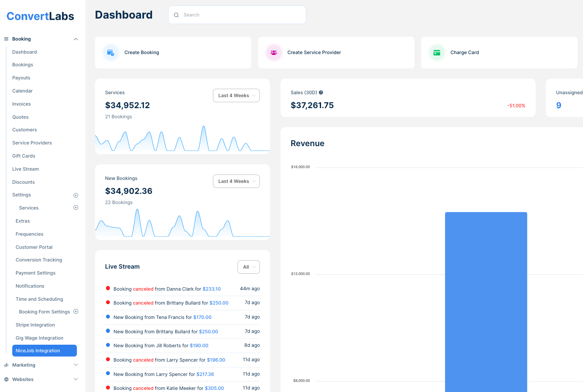The height and width of the screenshot is (392, 583).
Task: Click the Websites globe icon in sidebar
Action: click(6, 379)
